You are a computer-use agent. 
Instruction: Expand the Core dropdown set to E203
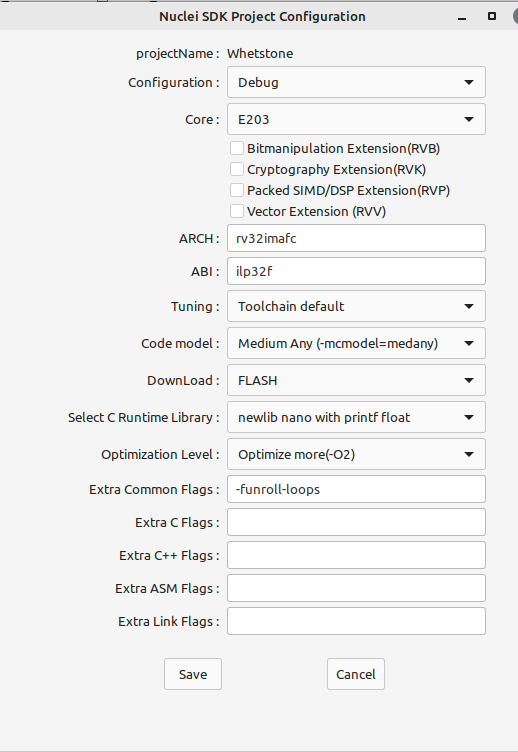356,119
